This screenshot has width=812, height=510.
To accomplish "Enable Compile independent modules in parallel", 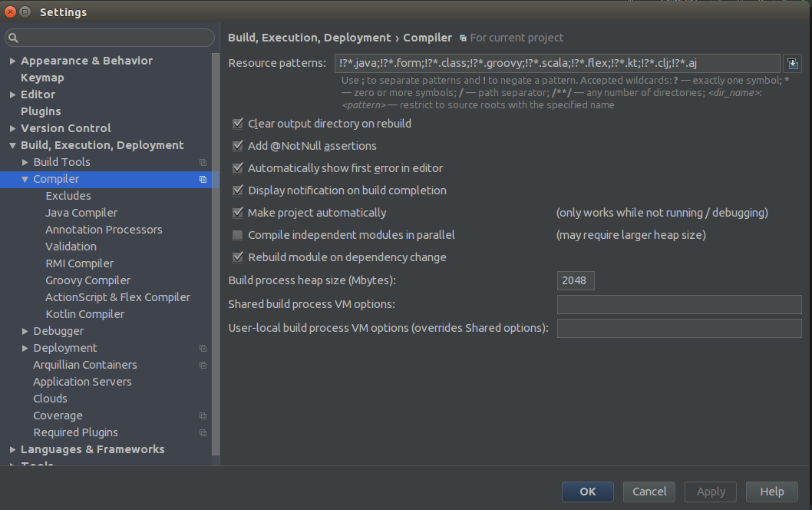I will (238, 235).
